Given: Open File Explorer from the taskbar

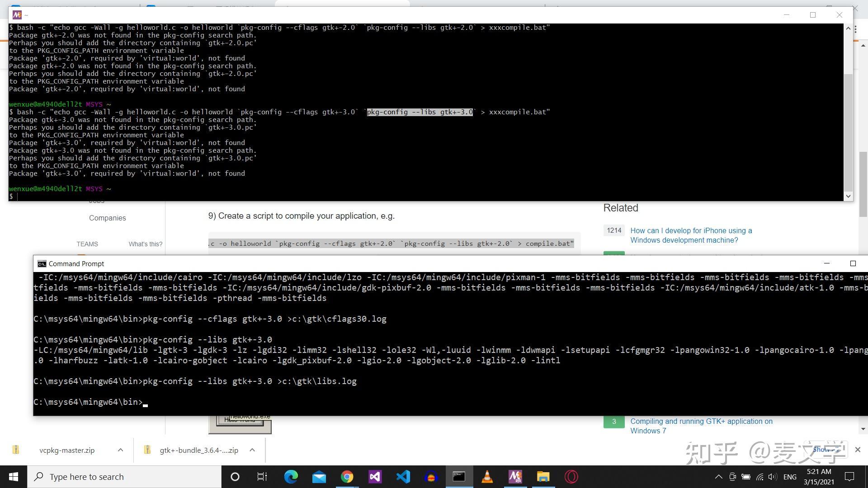Looking at the screenshot, I should pos(542,476).
